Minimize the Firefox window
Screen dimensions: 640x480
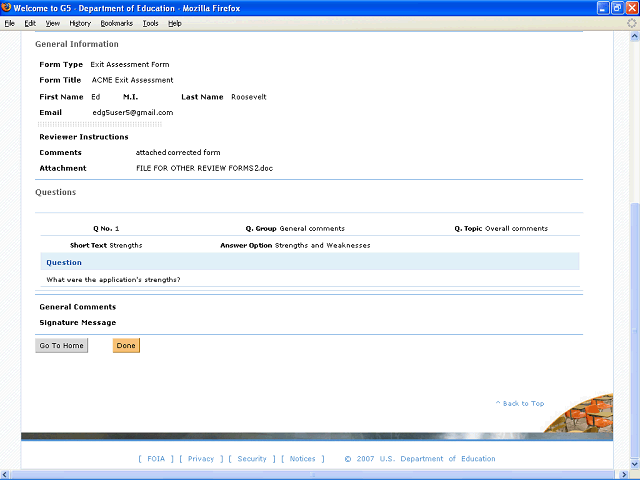(603, 8)
